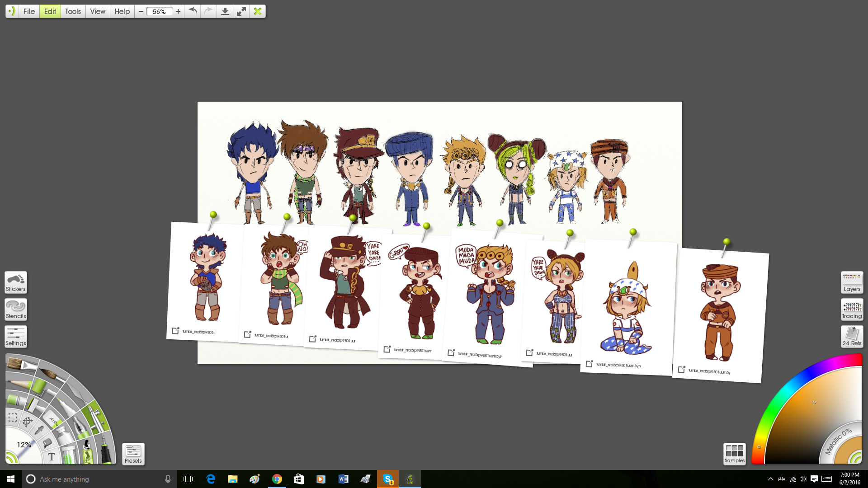Open the Stickers panel

tap(16, 282)
